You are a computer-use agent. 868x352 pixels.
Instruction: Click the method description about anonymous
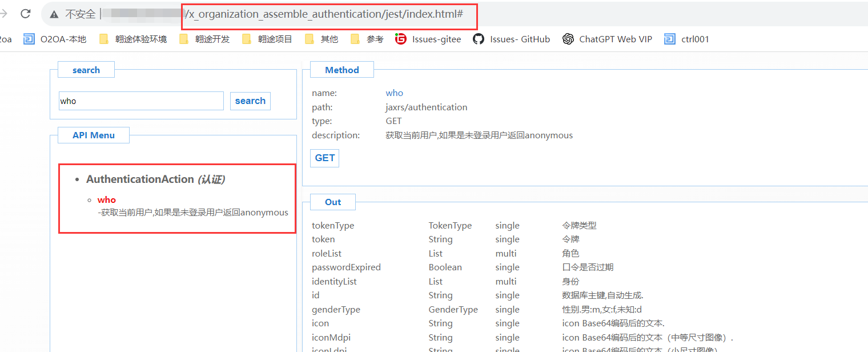click(479, 135)
